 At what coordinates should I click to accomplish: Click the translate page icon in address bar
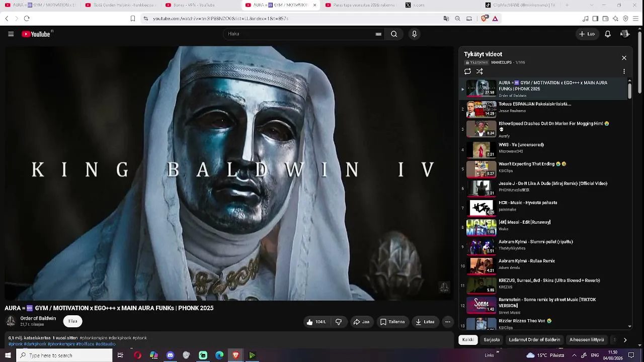(x=446, y=19)
